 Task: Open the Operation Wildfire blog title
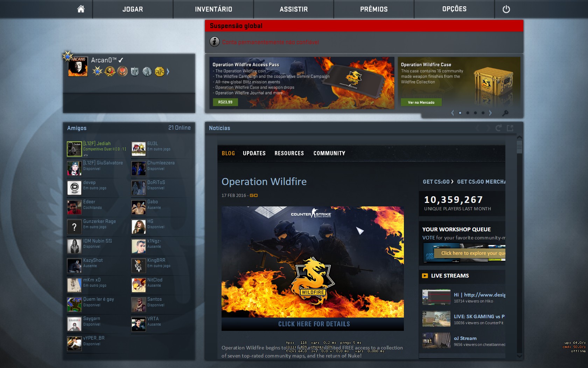(264, 182)
